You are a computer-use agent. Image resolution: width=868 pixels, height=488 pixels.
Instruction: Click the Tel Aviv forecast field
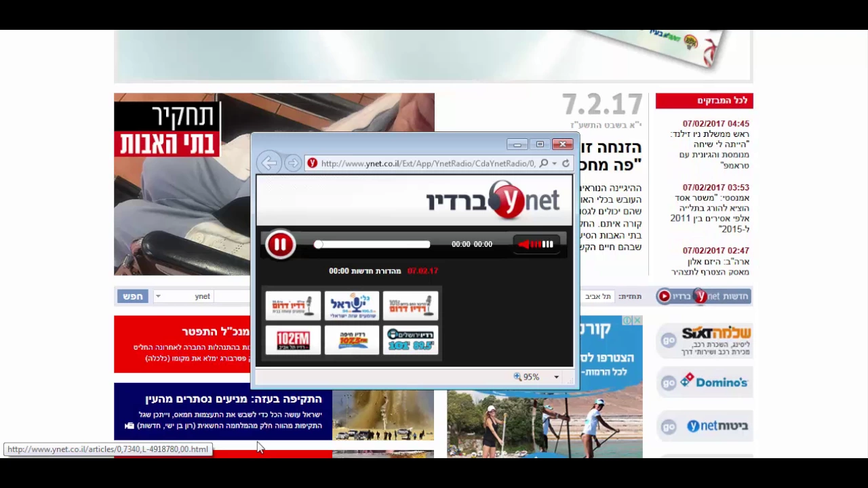pyautogui.click(x=598, y=296)
